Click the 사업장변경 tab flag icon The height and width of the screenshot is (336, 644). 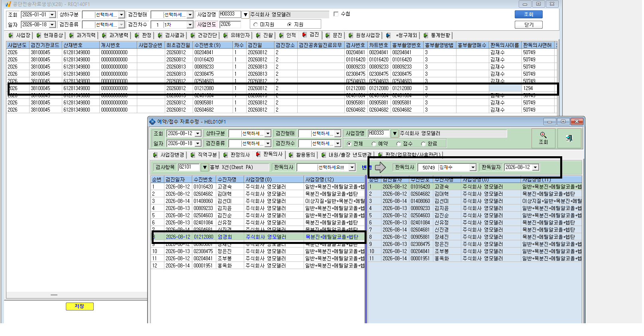coord(155,155)
